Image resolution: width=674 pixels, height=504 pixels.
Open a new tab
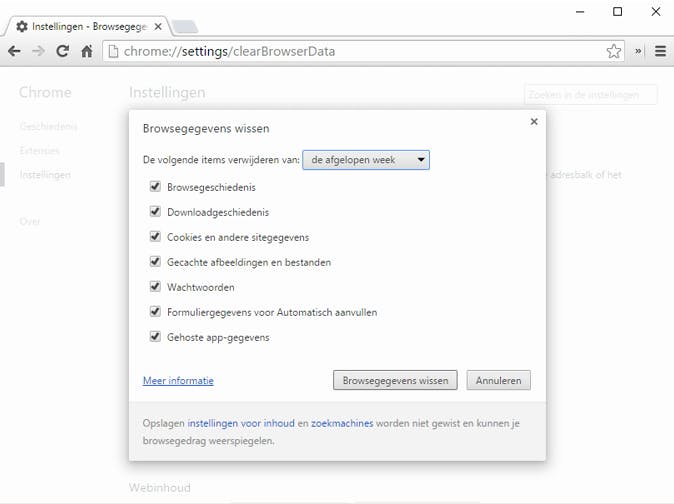[186, 26]
